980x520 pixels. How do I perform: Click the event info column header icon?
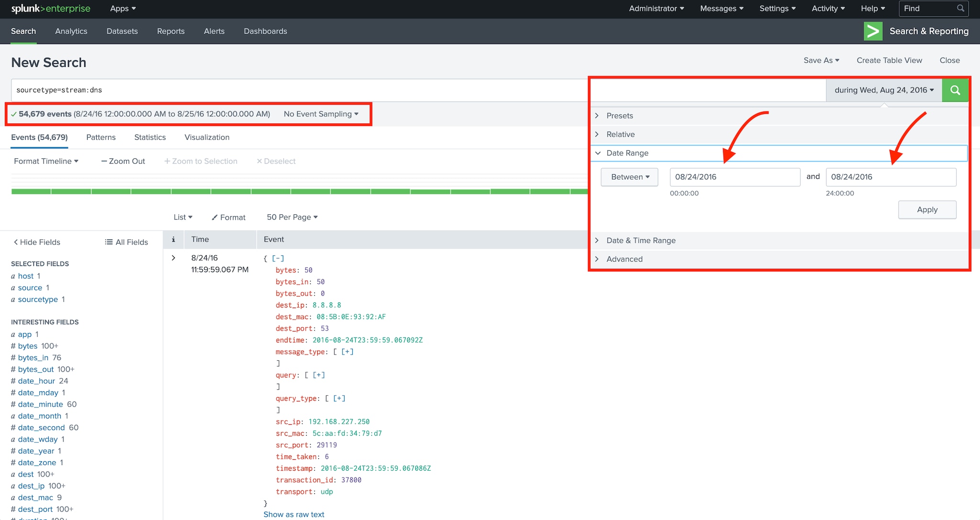(173, 239)
